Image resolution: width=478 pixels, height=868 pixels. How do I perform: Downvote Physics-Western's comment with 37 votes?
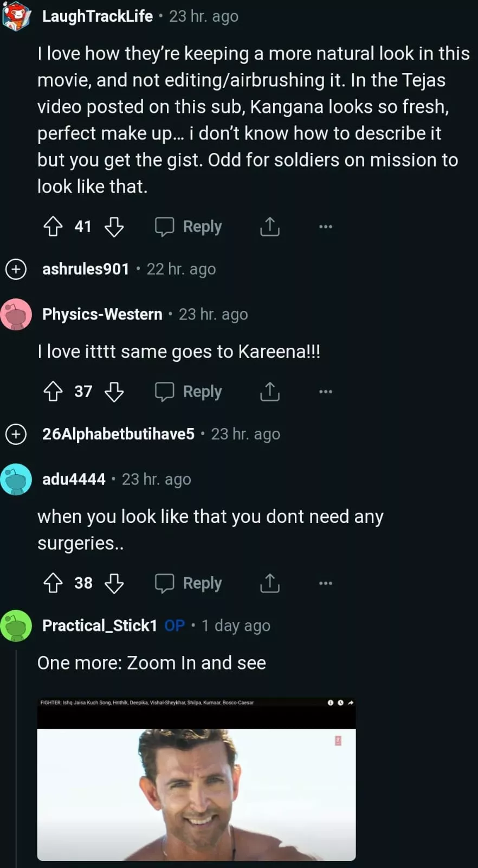click(x=114, y=392)
